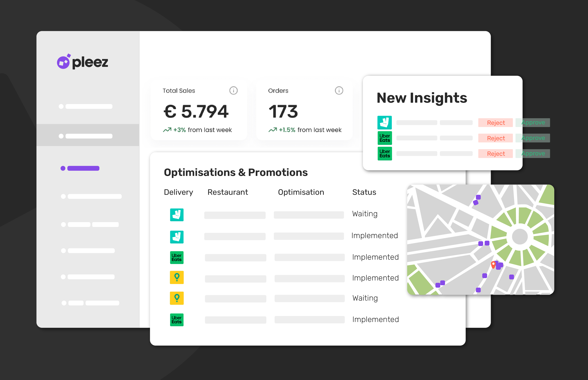Open info icon on Orders card
This screenshot has width=588, height=380.
click(339, 90)
